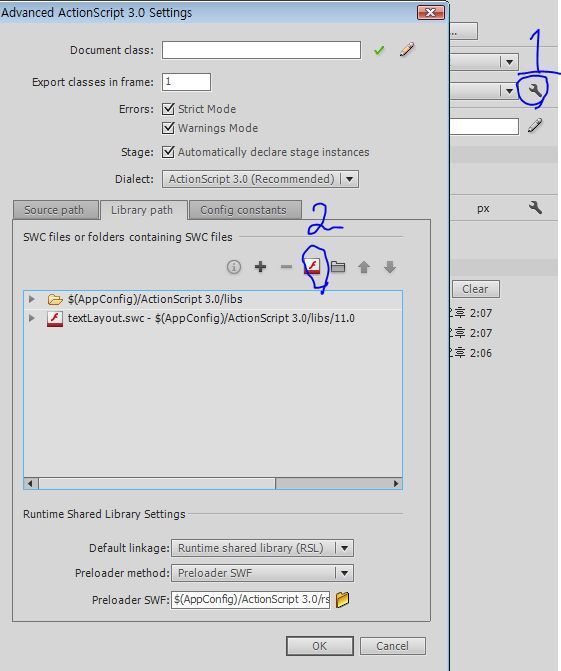
Task: Click the Preloader SWF path field
Action: pos(250,600)
